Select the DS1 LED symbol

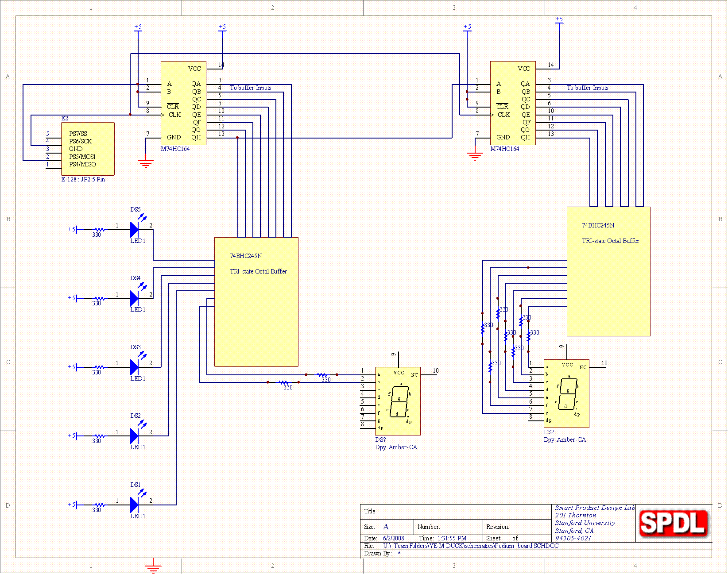[x=135, y=505]
